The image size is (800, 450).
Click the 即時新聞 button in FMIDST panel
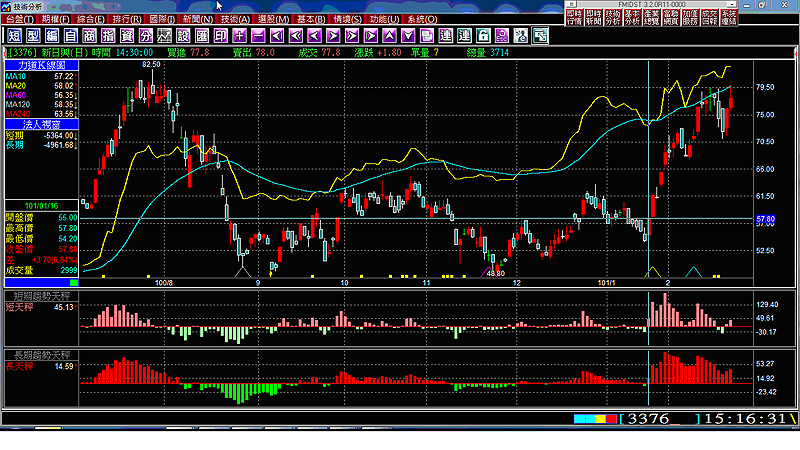coord(594,17)
